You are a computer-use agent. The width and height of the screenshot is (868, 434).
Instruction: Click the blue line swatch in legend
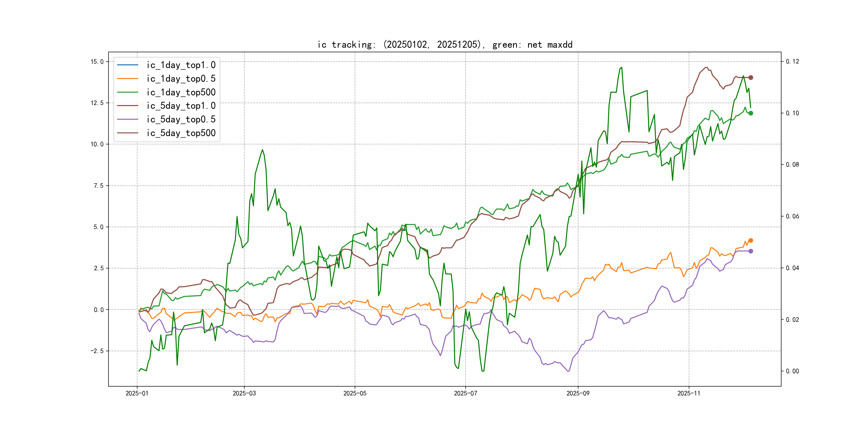point(127,65)
